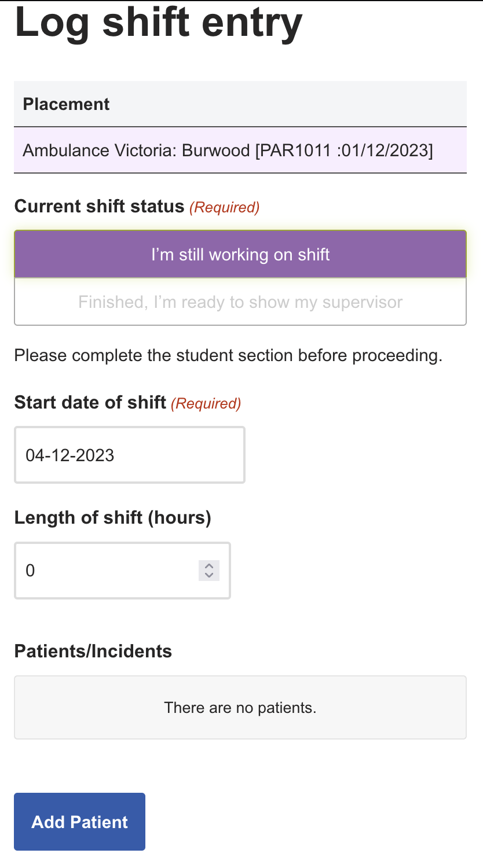Click the "Ambulance Victoria" text in the placement row
The image size is (483, 868).
tap(98, 150)
